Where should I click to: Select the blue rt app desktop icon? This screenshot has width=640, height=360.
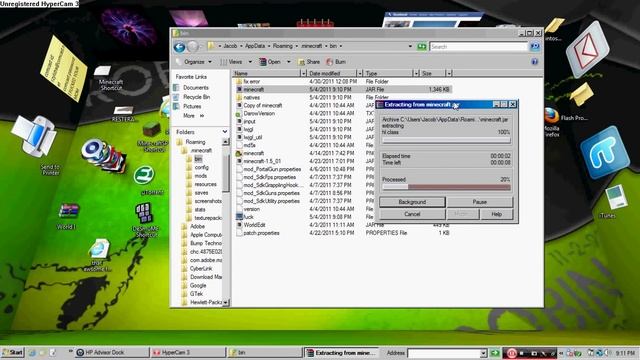(x=604, y=153)
